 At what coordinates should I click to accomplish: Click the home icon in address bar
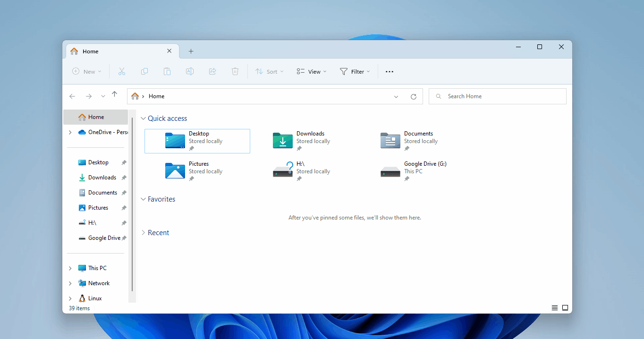click(135, 96)
